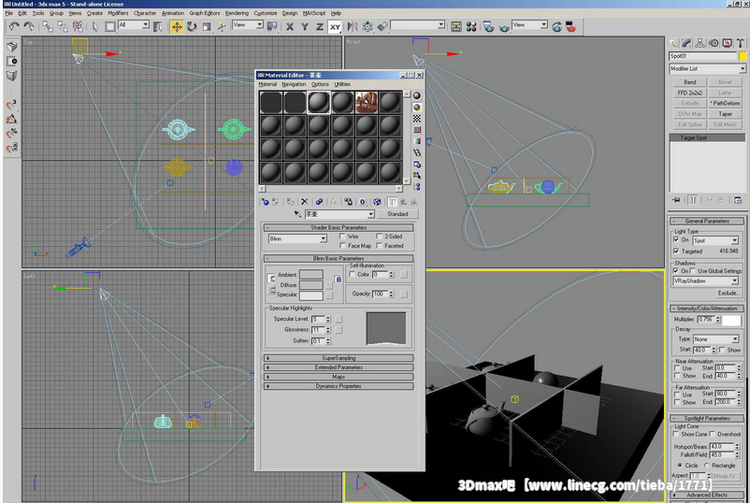750x503 pixels.
Task: Click the light Multiplier color swatch
Action: [731, 320]
